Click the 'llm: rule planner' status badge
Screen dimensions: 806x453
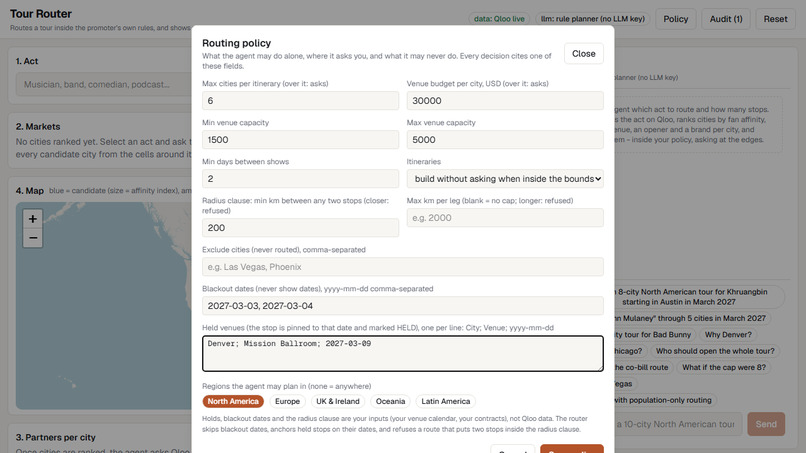coord(593,19)
